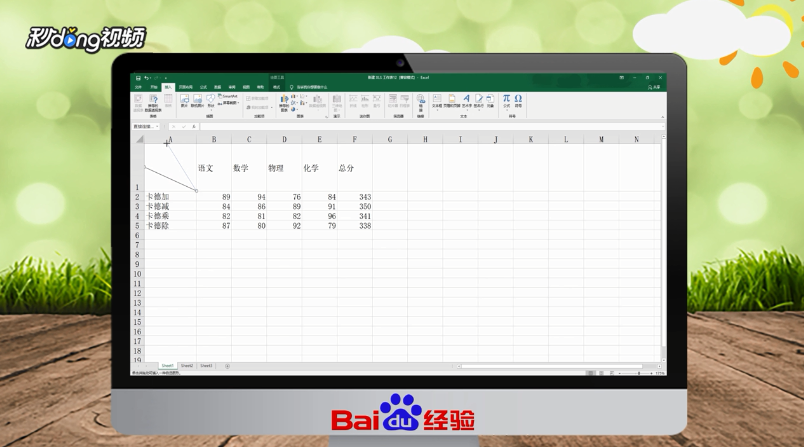Undo the last action
The height and width of the screenshot is (447, 804).
tap(147, 78)
